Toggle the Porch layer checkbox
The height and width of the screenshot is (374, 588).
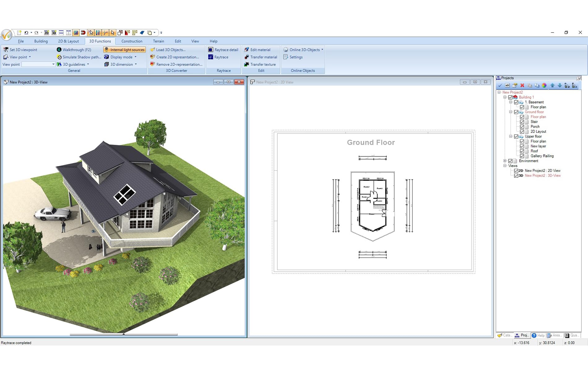(522, 127)
